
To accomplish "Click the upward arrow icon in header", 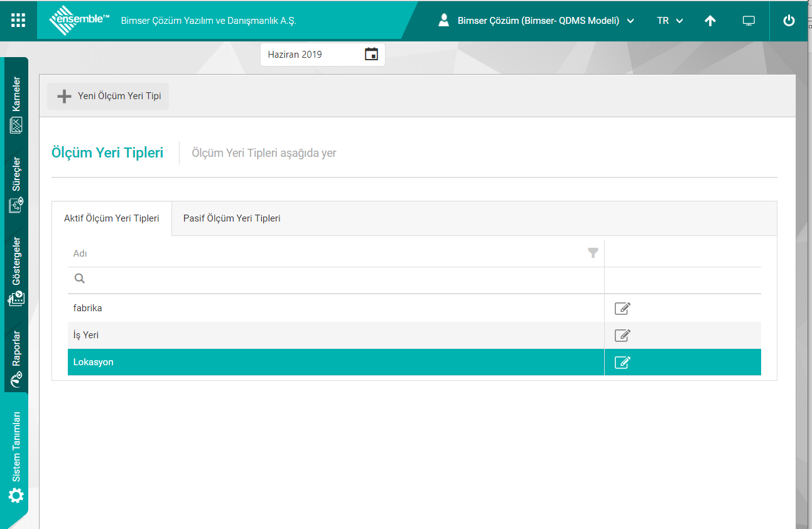I will click(x=710, y=21).
